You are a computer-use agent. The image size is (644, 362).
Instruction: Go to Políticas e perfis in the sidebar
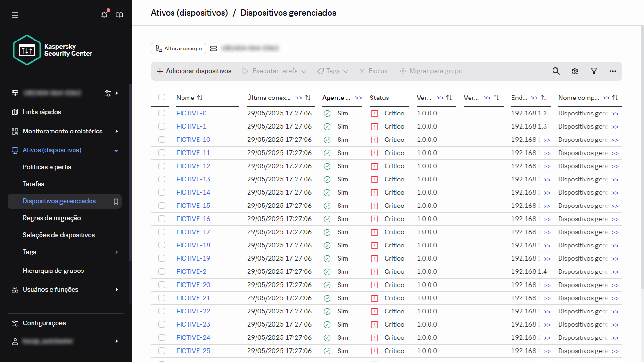pos(47,167)
